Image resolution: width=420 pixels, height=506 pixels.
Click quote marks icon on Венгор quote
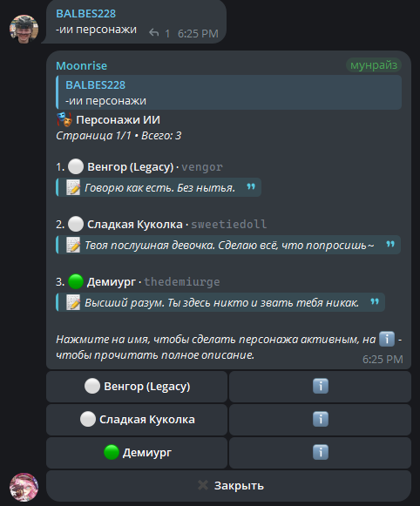(251, 186)
